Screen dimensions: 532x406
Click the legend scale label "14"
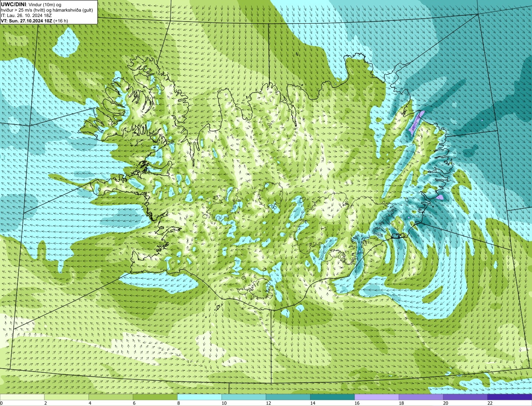pyautogui.click(x=313, y=403)
